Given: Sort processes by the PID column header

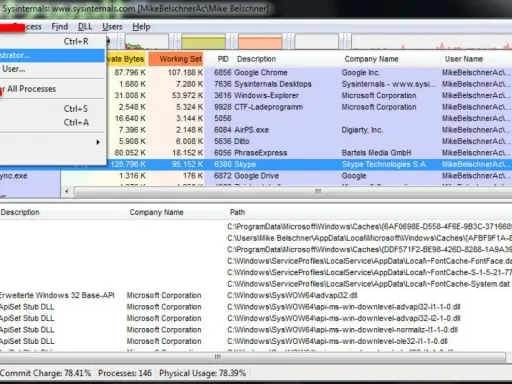Looking at the screenshot, I should [x=223, y=59].
